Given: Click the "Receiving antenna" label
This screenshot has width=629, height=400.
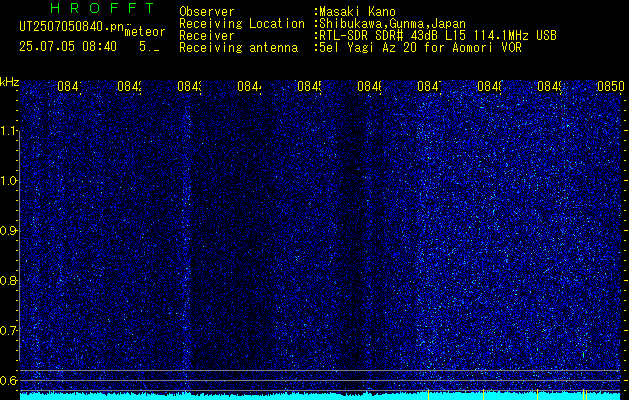Looking at the screenshot, I should (238, 48).
